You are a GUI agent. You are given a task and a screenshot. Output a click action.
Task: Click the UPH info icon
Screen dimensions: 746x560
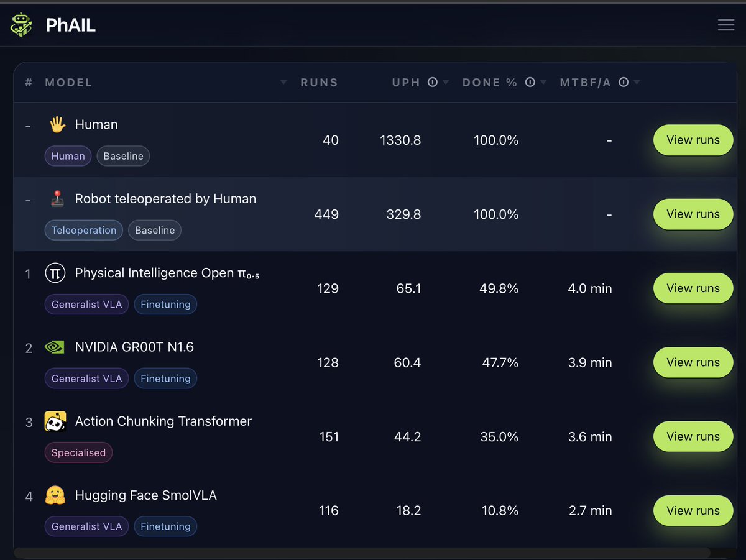433,82
